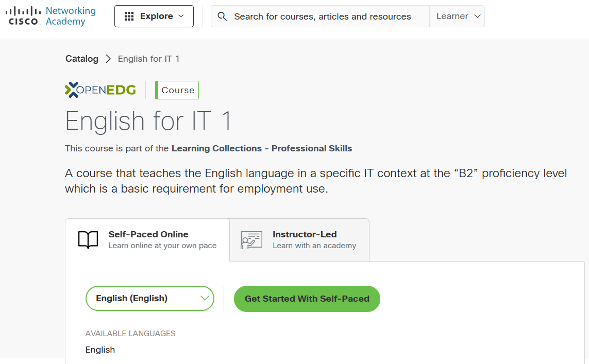Open the Explore dropdown
Screen dimensions: 589x364
point(154,16)
